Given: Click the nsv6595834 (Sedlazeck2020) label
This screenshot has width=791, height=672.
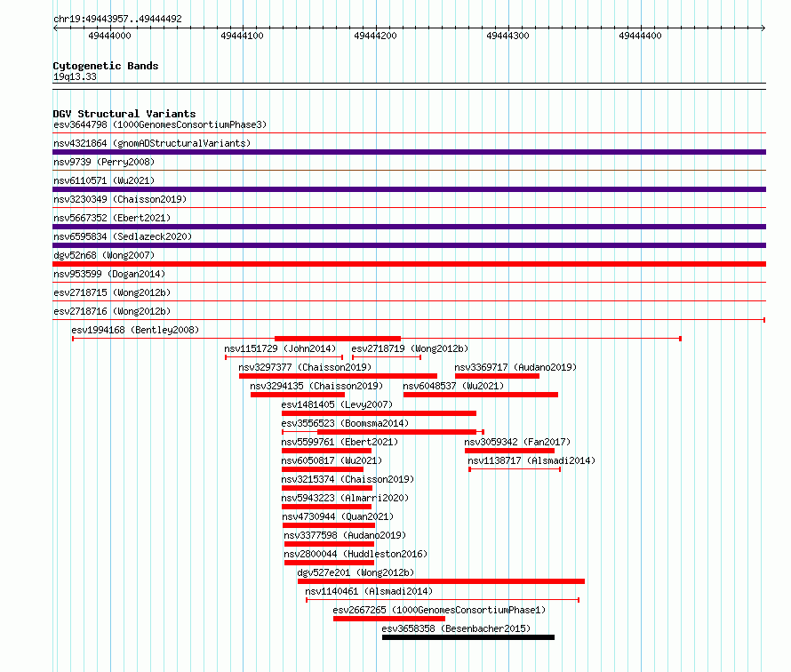Looking at the screenshot, I should pyautogui.click(x=123, y=236).
